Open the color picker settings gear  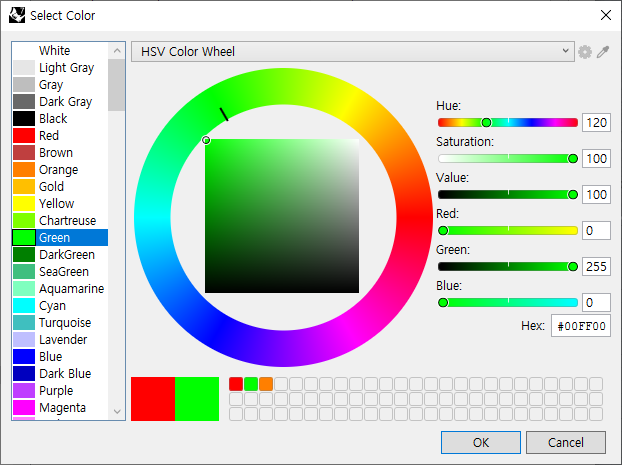click(585, 52)
